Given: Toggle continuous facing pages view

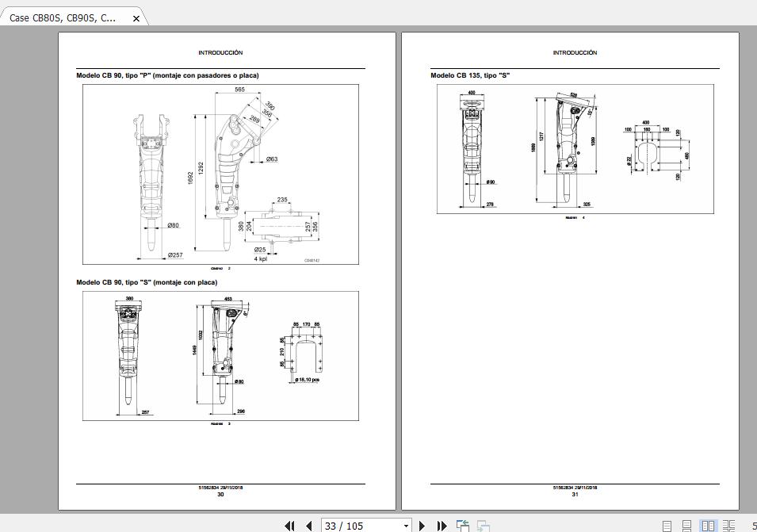Looking at the screenshot, I should tap(726, 525).
